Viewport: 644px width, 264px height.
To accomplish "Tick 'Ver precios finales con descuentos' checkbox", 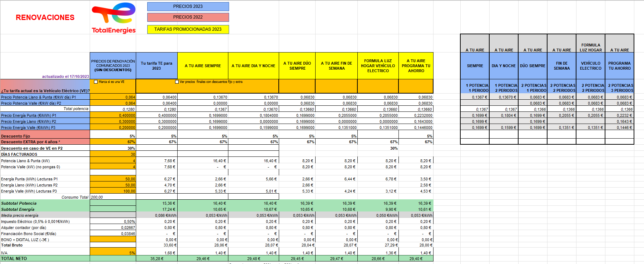I will 177,82.
